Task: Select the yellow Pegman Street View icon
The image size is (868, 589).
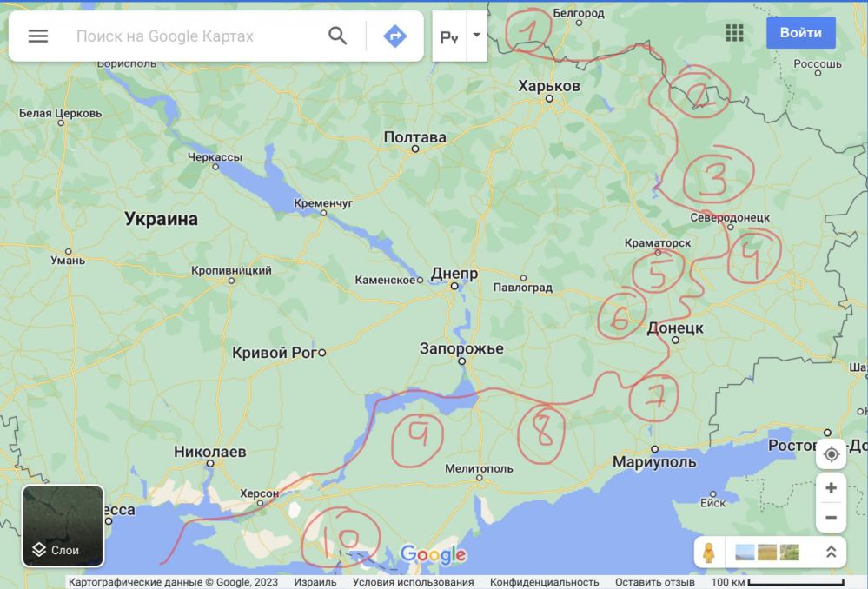Action: 709,552
